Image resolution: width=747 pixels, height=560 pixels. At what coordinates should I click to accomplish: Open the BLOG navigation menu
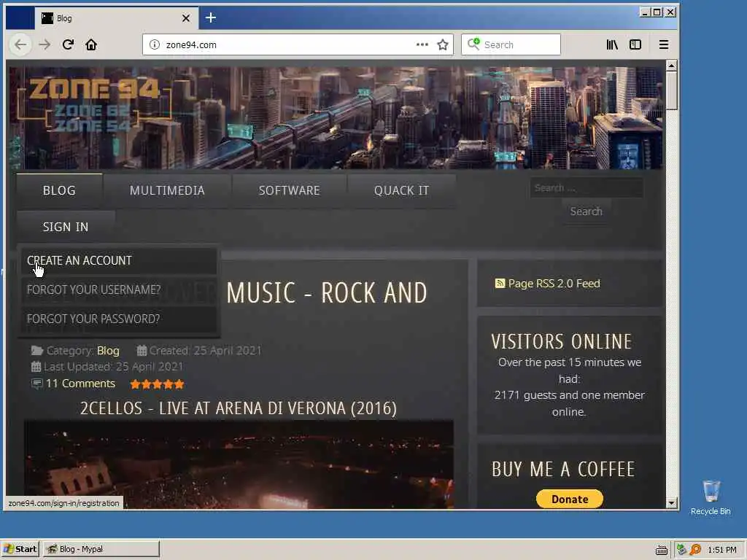click(59, 190)
